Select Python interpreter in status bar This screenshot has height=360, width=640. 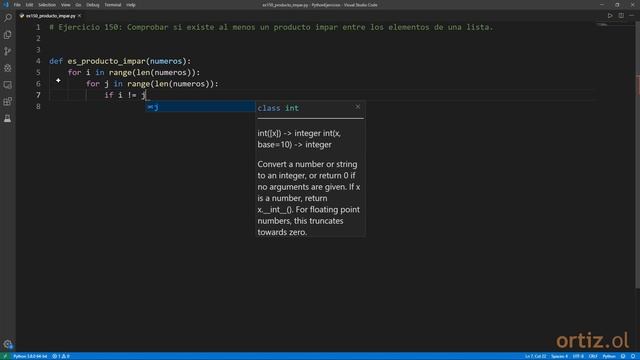click(x=30, y=356)
